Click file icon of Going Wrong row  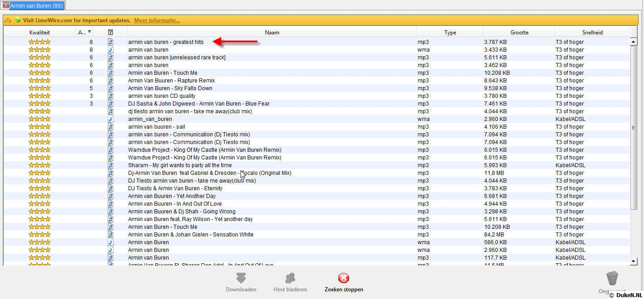(111, 211)
